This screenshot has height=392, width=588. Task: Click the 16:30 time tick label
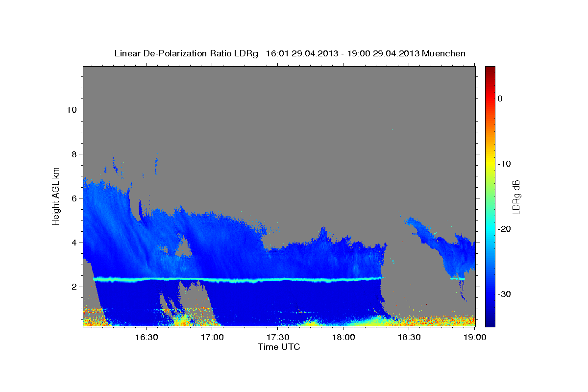coord(146,337)
